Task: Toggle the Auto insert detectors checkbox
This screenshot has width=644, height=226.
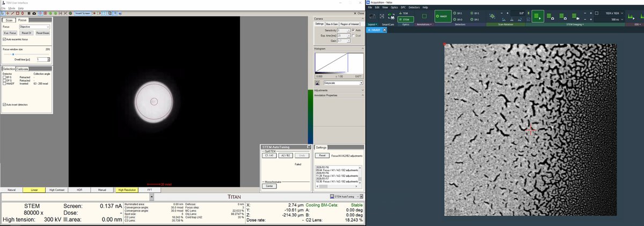Action: point(5,104)
